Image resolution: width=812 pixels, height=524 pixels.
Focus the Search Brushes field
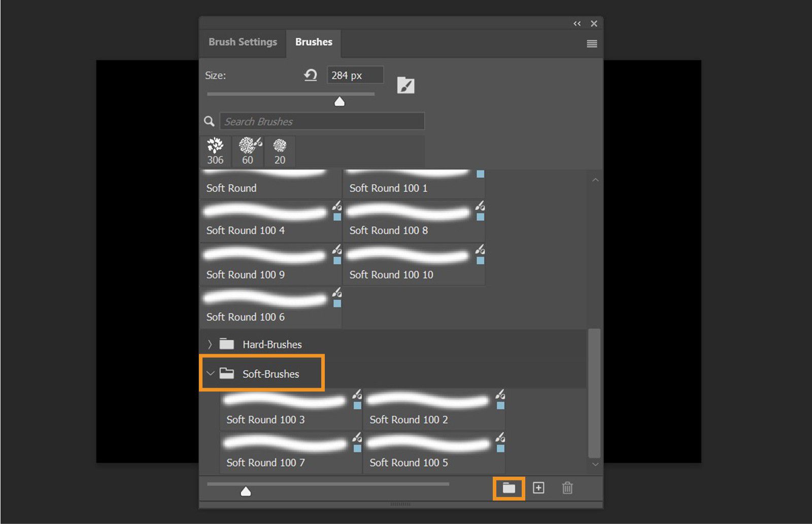point(322,121)
